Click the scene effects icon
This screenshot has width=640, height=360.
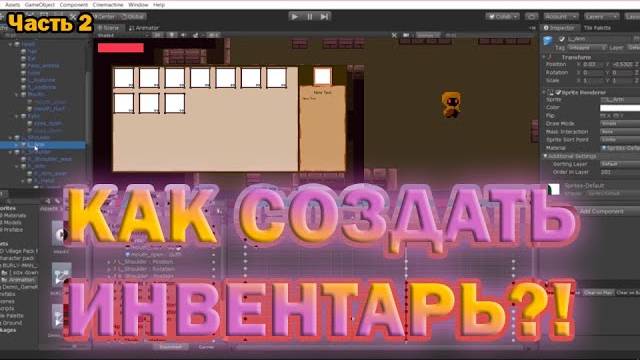coord(196,36)
